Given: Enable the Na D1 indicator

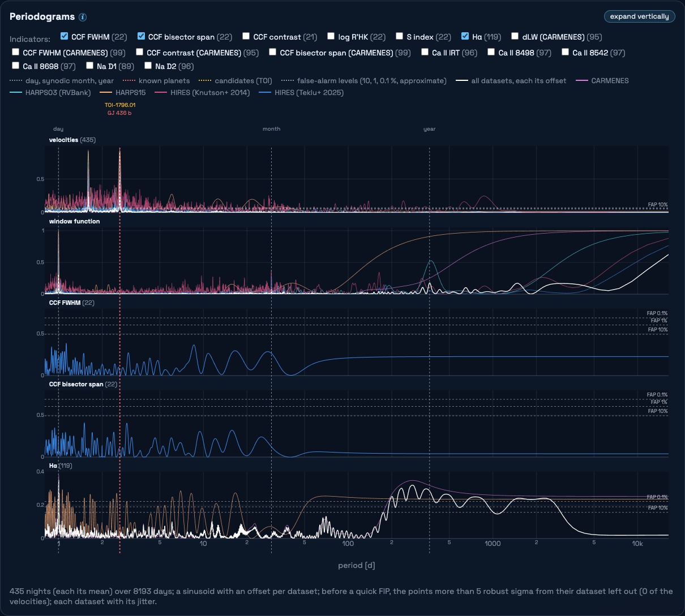Looking at the screenshot, I should [90, 66].
